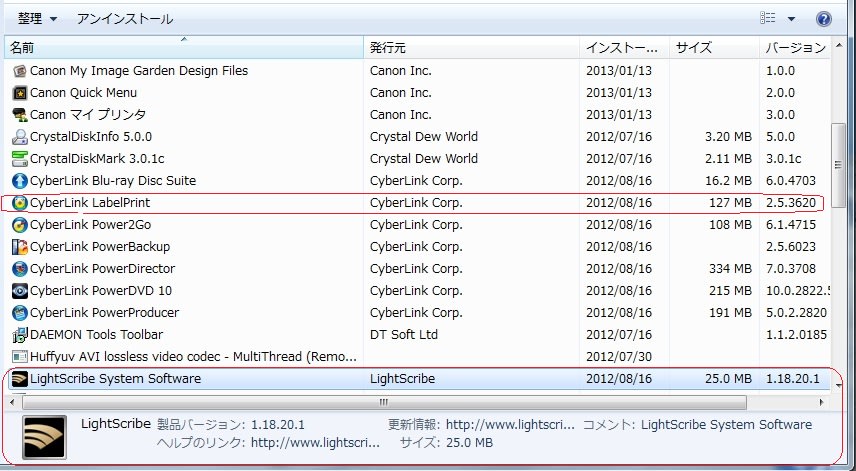Screen dimensions: 856x471
Task: Select the LightScribe System Software name
Action: [x=115, y=379]
